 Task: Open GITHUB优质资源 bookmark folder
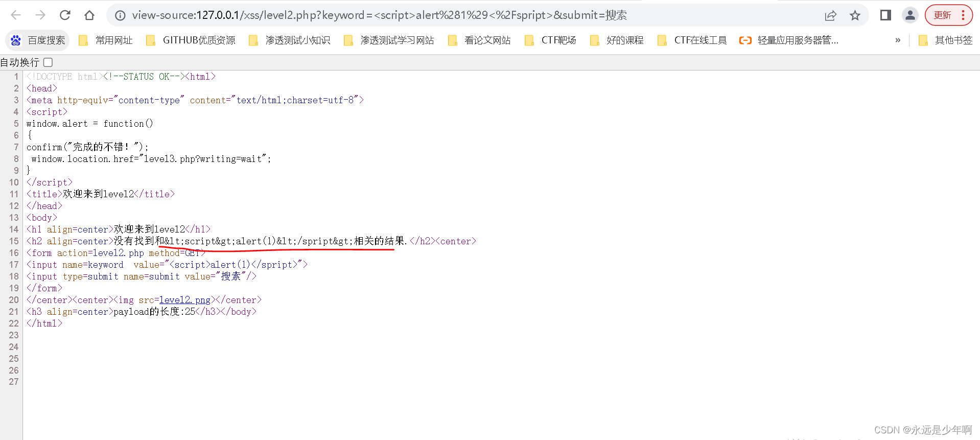pyautogui.click(x=191, y=40)
